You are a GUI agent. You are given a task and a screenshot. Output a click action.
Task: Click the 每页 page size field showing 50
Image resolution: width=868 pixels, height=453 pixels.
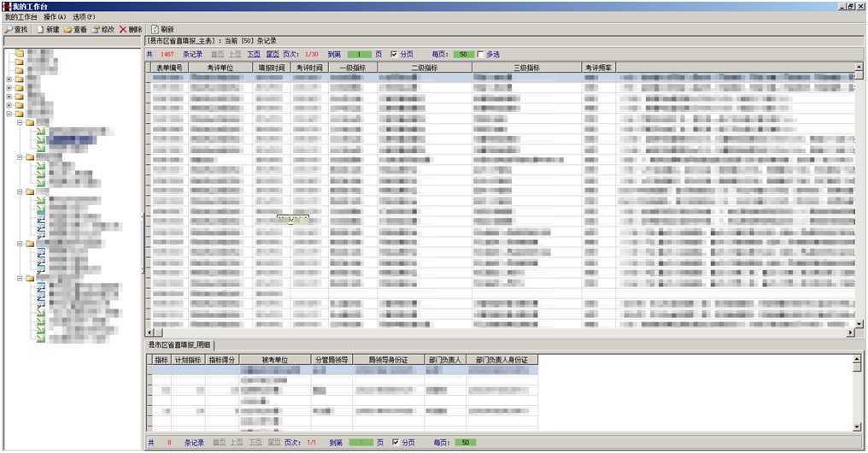pos(463,55)
